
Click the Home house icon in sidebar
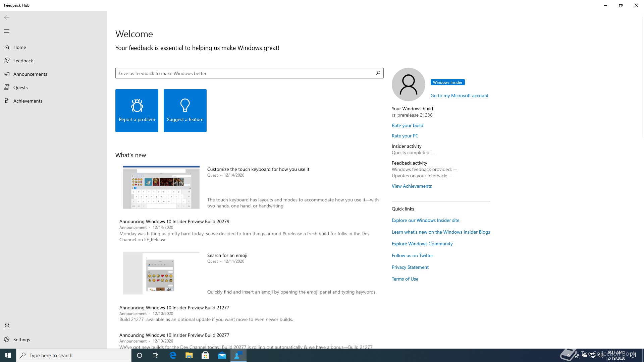(7, 47)
